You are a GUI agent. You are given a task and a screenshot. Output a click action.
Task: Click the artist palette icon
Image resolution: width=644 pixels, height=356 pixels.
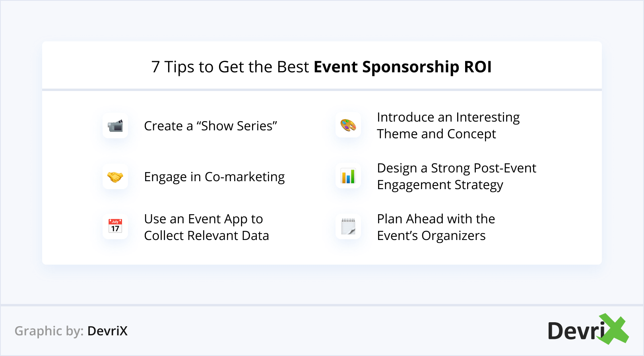pyautogui.click(x=348, y=126)
